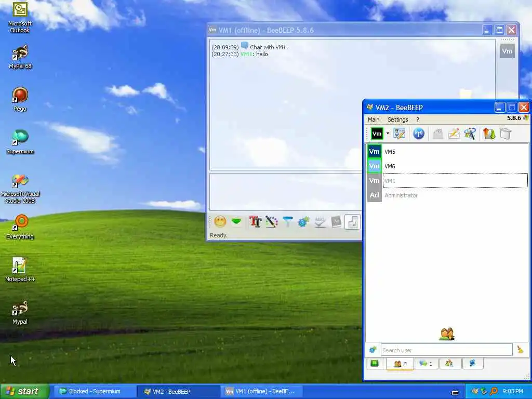Click the Vm status avatar in VM2 toolbar
This screenshot has width=532, height=399.
tap(377, 134)
